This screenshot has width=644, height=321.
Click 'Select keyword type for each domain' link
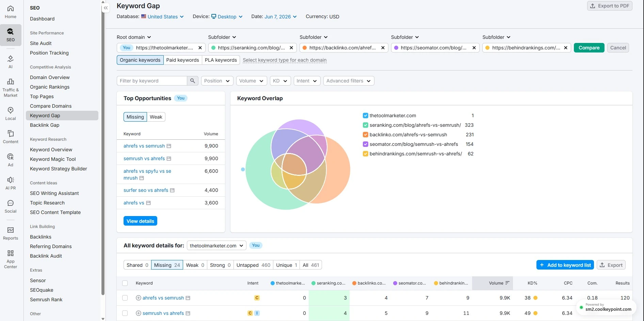285,60
